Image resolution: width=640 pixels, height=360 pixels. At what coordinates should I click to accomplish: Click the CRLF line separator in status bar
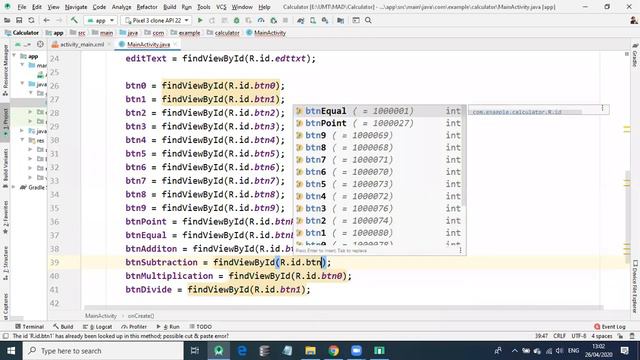(559, 336)
